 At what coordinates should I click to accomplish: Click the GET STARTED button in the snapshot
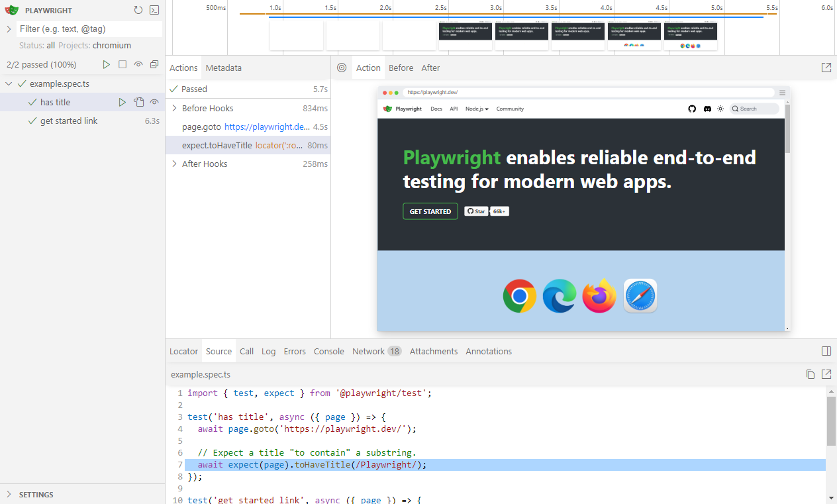click(x=430, y=211)
